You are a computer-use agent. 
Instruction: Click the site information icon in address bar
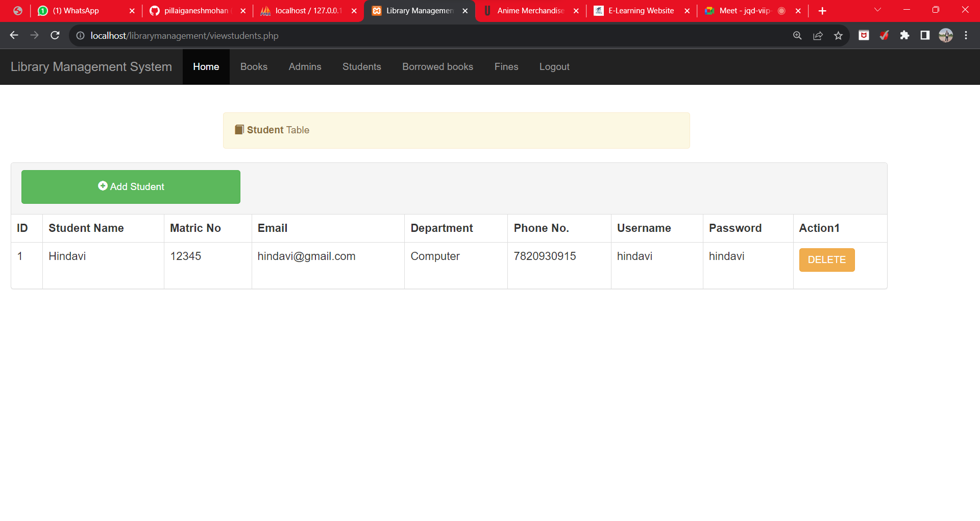(x=80, y=36)
